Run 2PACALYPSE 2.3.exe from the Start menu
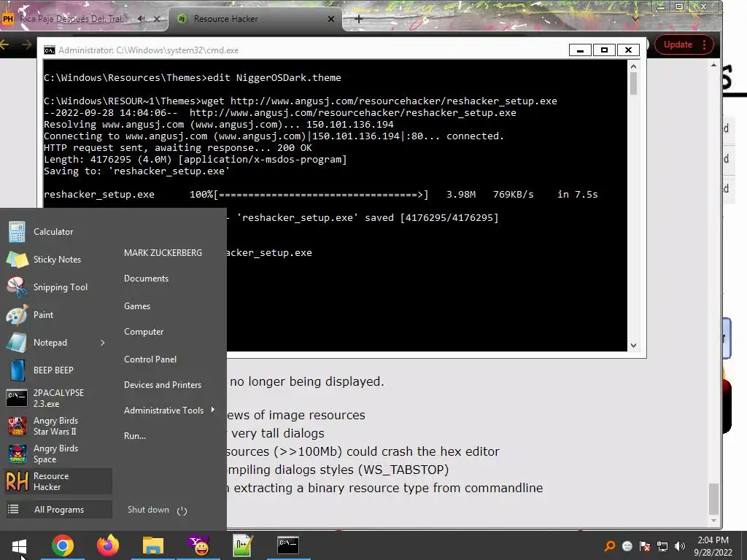 click(x=58, y=398)
